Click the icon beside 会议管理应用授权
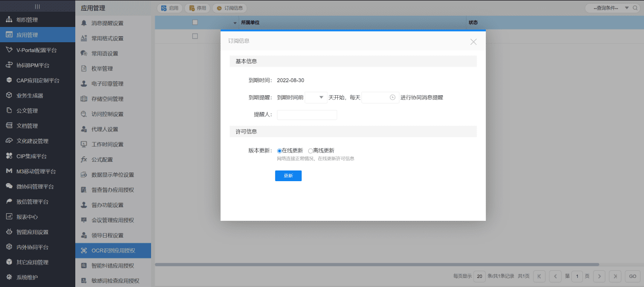This screenshot has width=644, height=287. (x=84, y=220)
